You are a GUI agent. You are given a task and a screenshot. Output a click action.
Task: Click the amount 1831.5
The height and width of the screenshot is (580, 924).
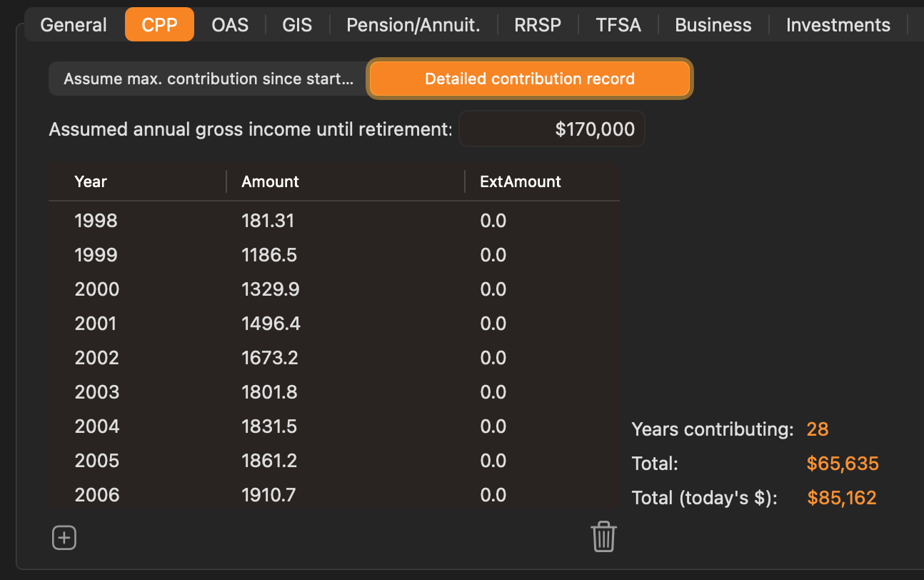coord(269,426)
